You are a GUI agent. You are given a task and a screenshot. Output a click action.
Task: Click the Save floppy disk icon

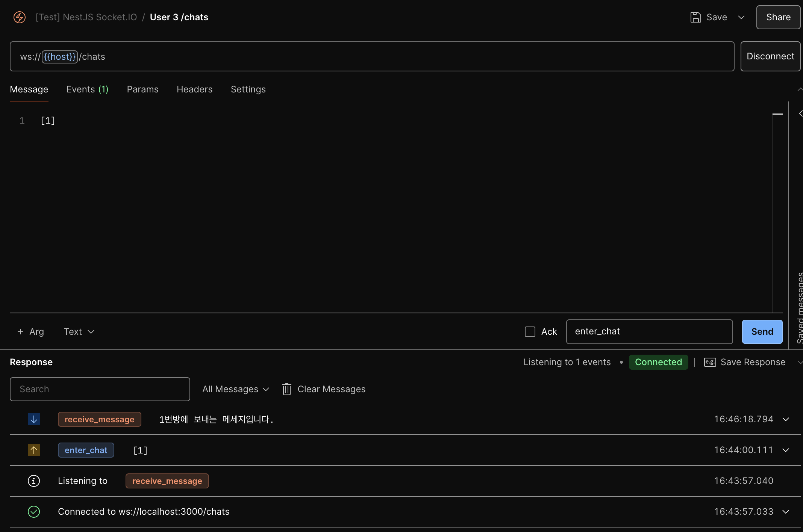[x=695, y=17]
